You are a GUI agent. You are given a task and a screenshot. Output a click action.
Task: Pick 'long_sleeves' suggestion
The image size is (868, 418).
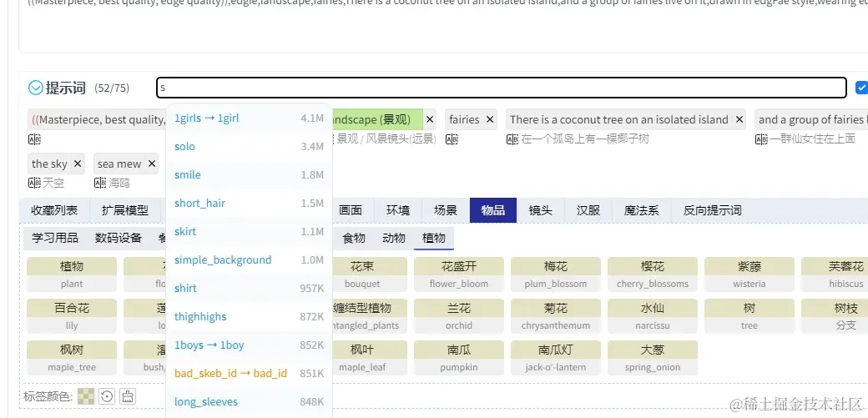(x=249, y=402)
